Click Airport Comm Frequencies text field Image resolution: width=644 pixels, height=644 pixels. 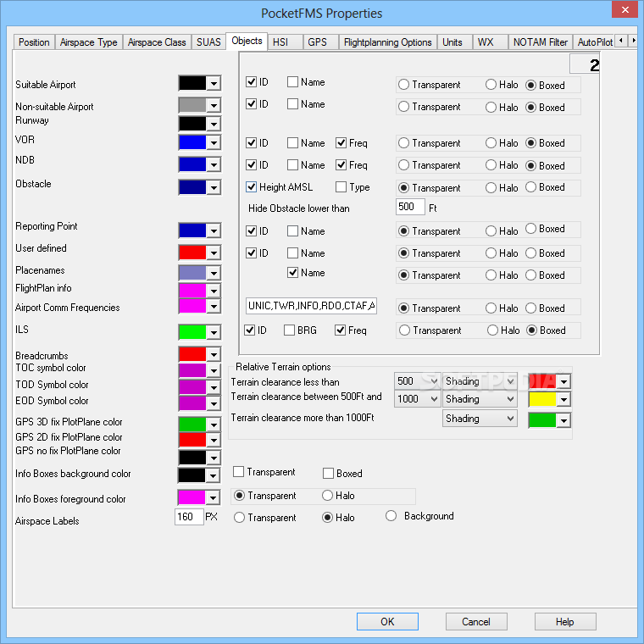coord(311,306)
